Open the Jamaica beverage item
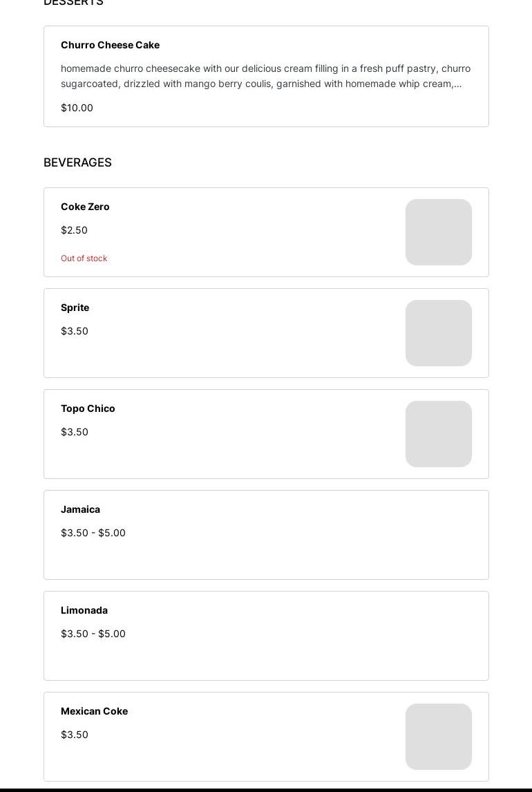 (x=80, y=509)
